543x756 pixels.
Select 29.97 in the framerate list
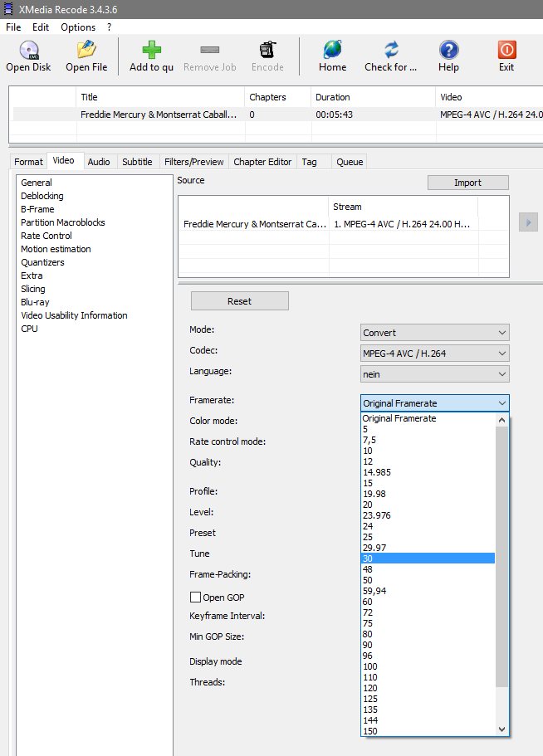coord(374,548)
